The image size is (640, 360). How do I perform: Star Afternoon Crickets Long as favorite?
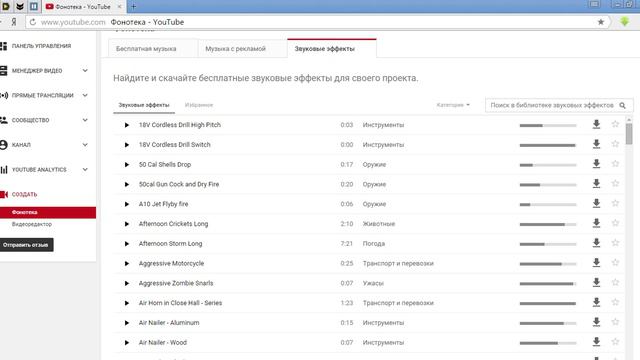(615, 223)
